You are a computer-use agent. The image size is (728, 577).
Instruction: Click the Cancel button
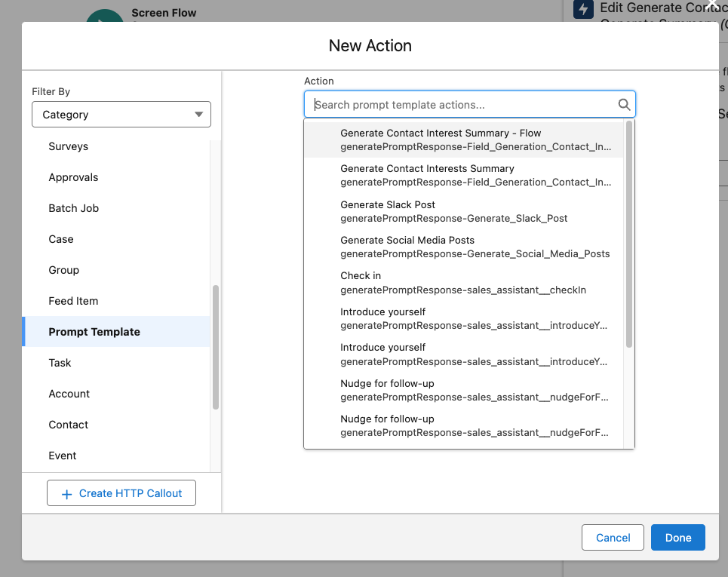(x=613, y=538)
